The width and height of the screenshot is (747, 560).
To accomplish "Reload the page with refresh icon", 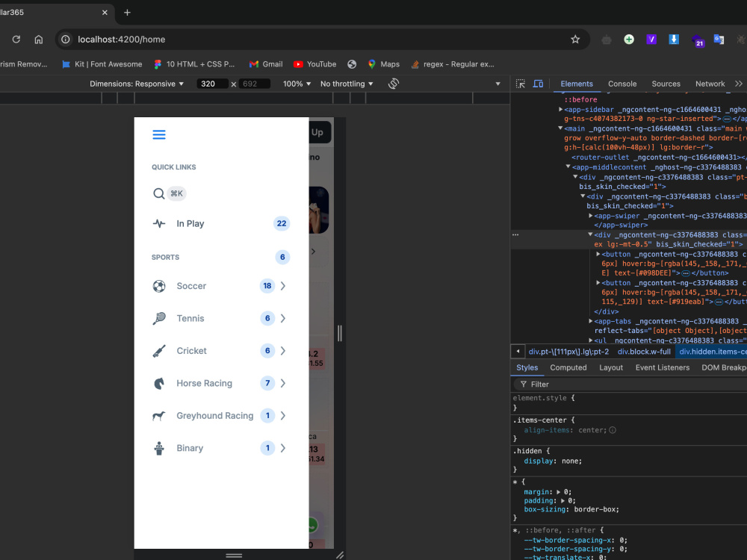I will 16,40.
